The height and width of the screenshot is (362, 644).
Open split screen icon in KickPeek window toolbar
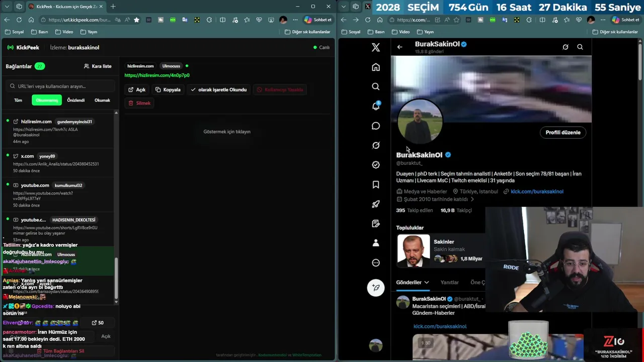(x=222, y=20)
